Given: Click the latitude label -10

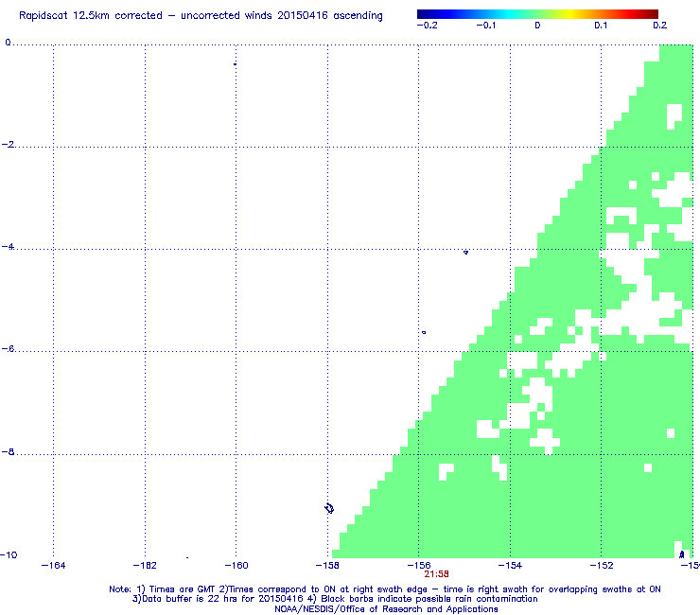Looking at the screenshot, I should 9,554.
